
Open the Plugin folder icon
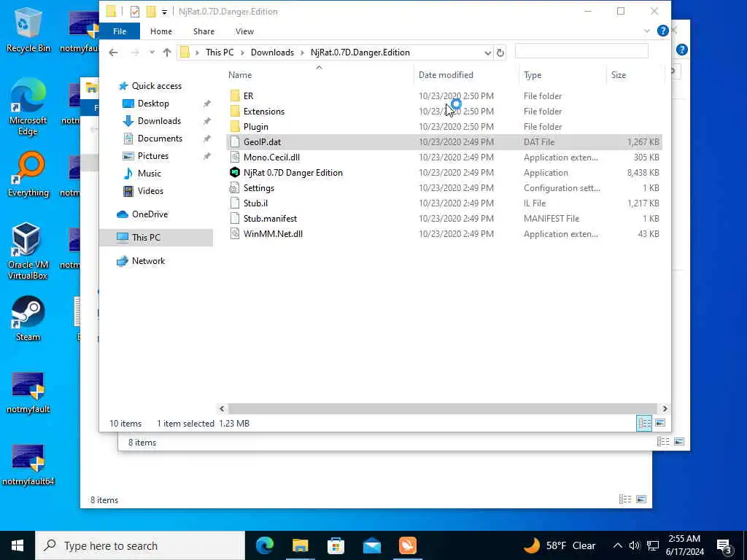(235, 127)
